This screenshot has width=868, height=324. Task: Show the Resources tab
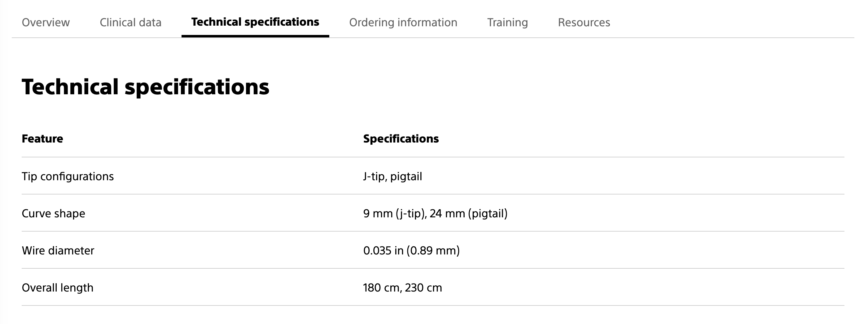coord(584,23)
